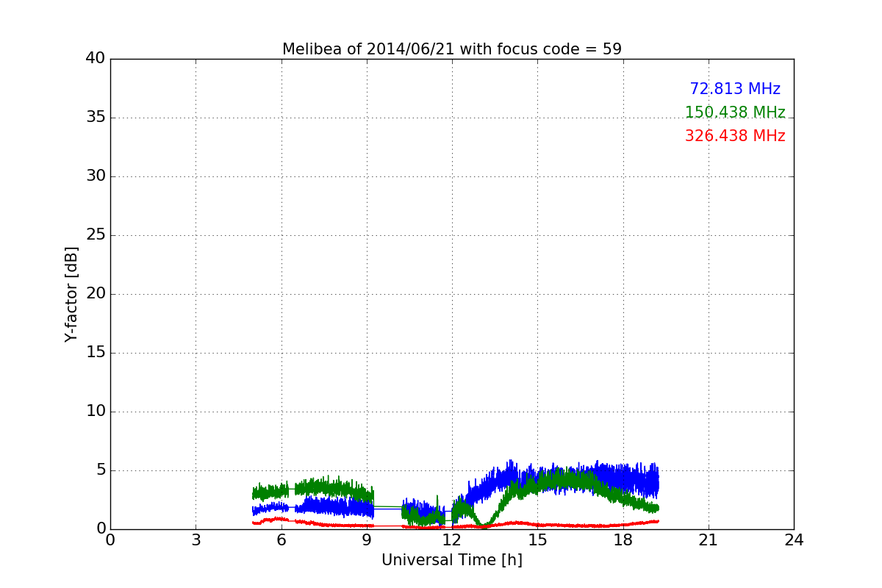
Task: Select the red 326.438 MHz legend label
Action: pyautogui.click(x=735, y=136)
